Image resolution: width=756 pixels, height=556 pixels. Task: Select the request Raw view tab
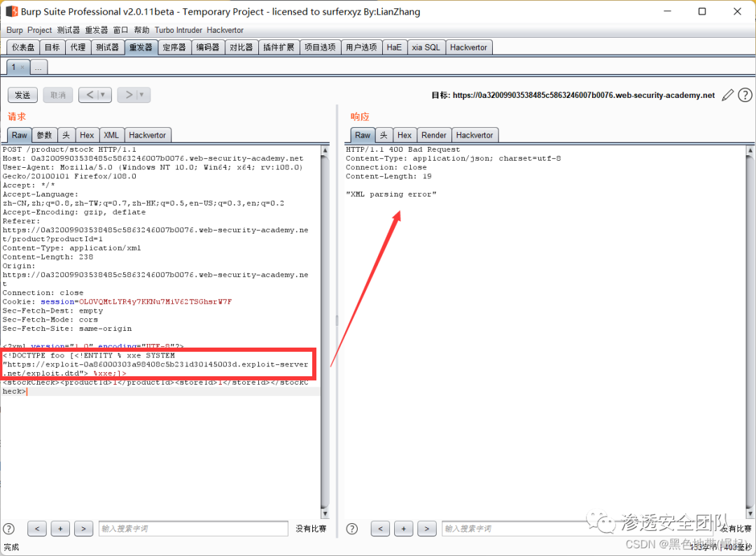coord(20,136)
